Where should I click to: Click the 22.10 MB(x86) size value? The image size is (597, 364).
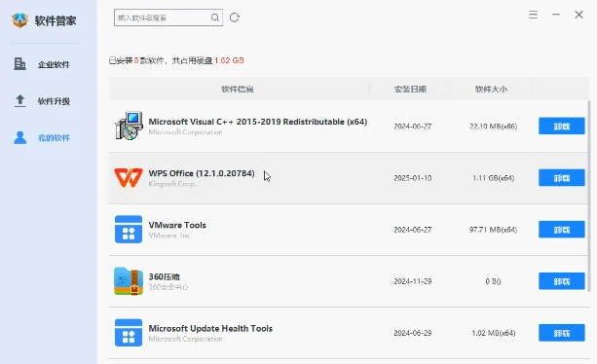[493, 127]
